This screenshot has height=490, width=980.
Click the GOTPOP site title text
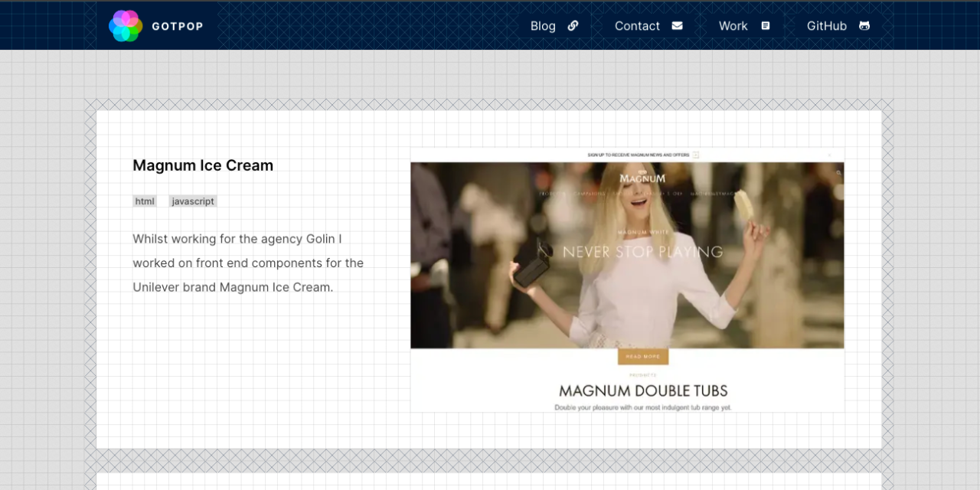tap(177, 26)
